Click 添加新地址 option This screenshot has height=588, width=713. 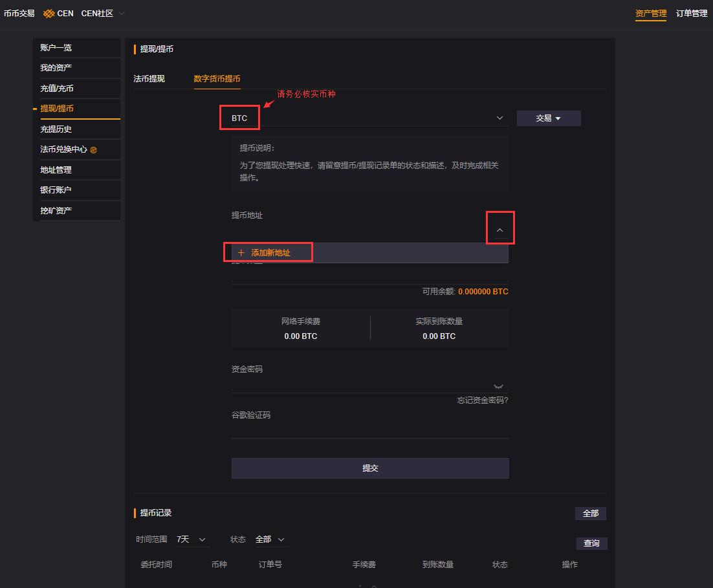[369, 253]
